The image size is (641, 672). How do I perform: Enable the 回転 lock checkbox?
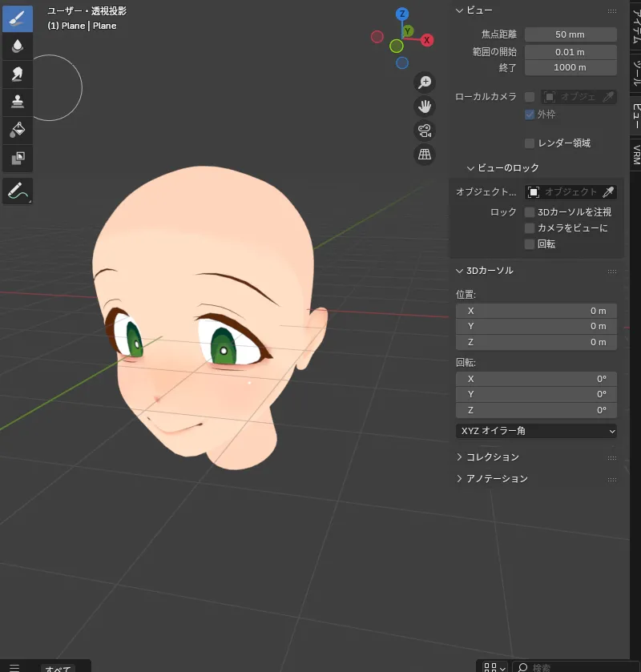[530, 244]
